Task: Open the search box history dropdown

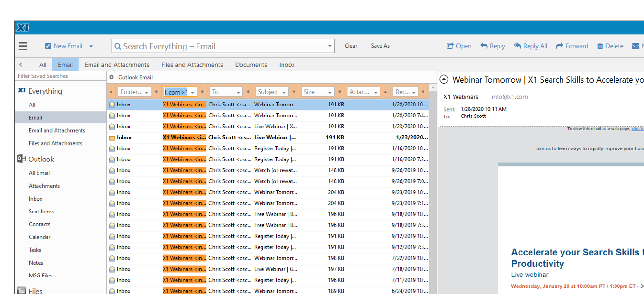Action: (x=330, y=46)
